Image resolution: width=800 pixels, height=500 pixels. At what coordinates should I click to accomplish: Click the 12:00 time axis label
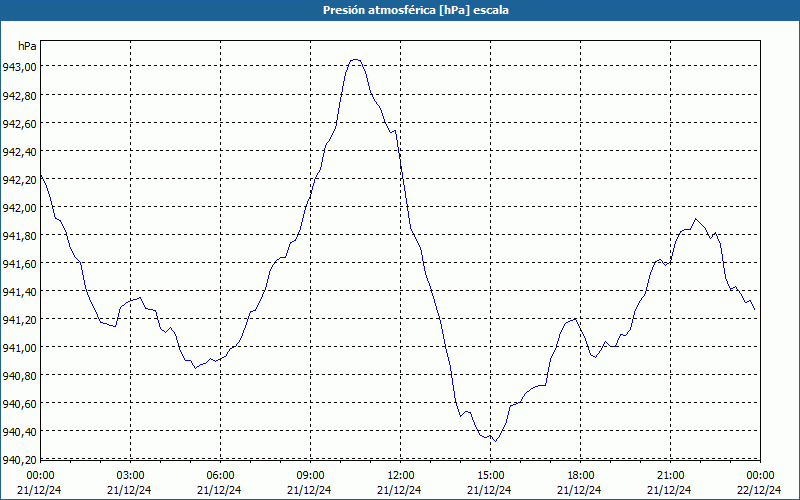[401, 476]
